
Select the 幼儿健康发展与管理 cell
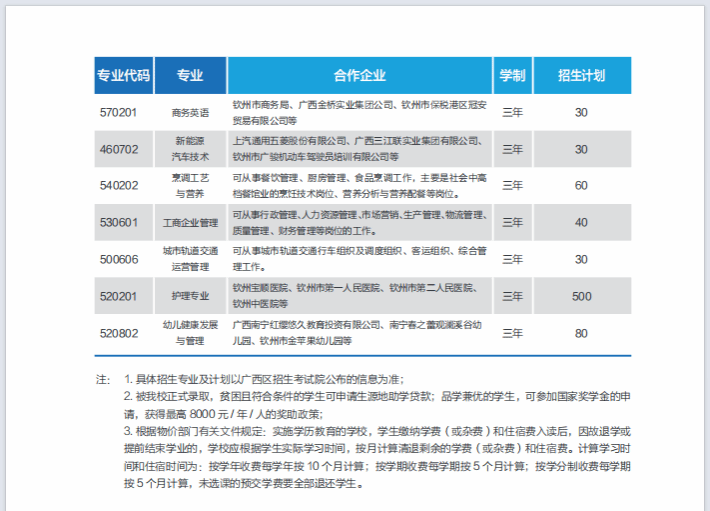[190, 333]
